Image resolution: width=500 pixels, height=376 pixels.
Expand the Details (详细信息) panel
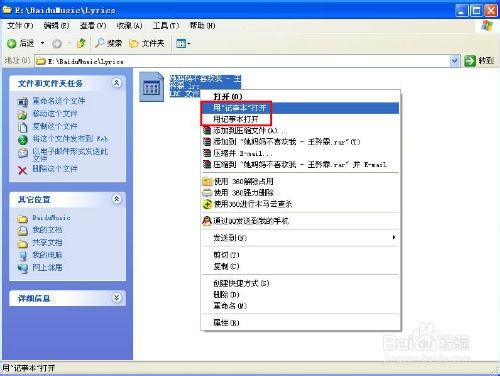116,297
